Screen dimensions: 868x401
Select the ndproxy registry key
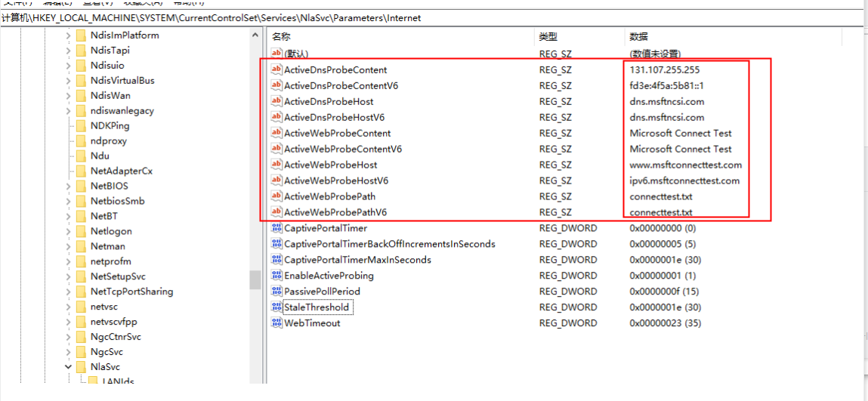click(x=109, y=141)
